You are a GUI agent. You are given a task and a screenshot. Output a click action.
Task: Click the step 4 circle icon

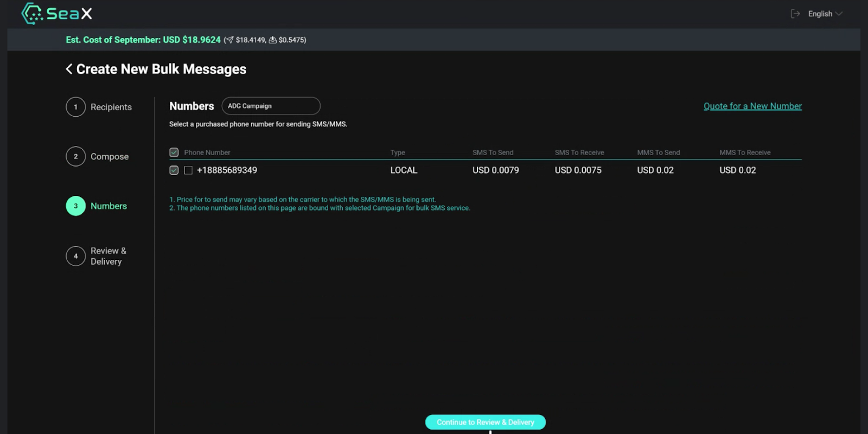pos(75,256)
